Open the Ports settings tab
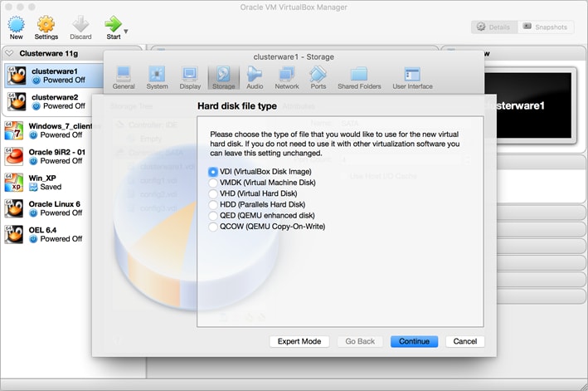This screenshot has width=588, height=391. point(318,78)
